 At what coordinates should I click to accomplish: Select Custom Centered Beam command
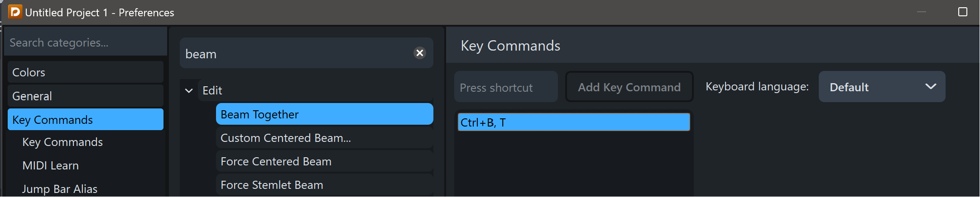pos(324,137)
